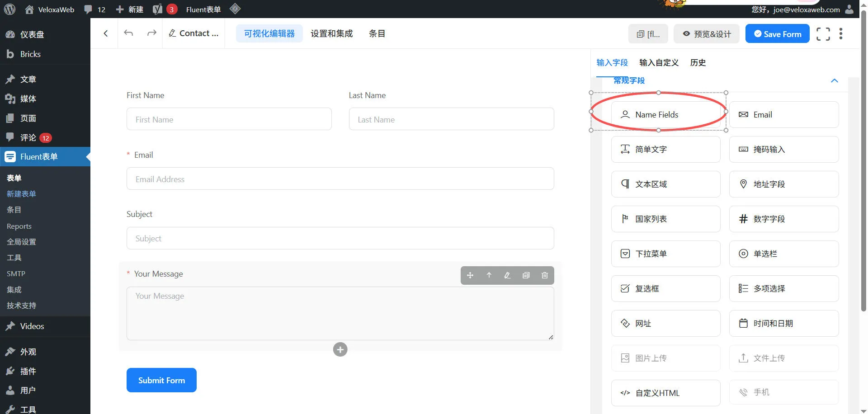Image resolution: width=868 pixels, height=414 pixels.
Task: Open Bricks in the WordPress sidebar
Action: 30,54
